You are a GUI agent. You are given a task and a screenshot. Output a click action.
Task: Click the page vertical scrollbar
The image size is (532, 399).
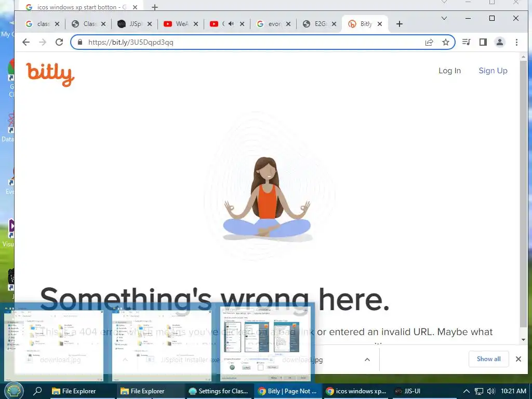tap(523, 193)
